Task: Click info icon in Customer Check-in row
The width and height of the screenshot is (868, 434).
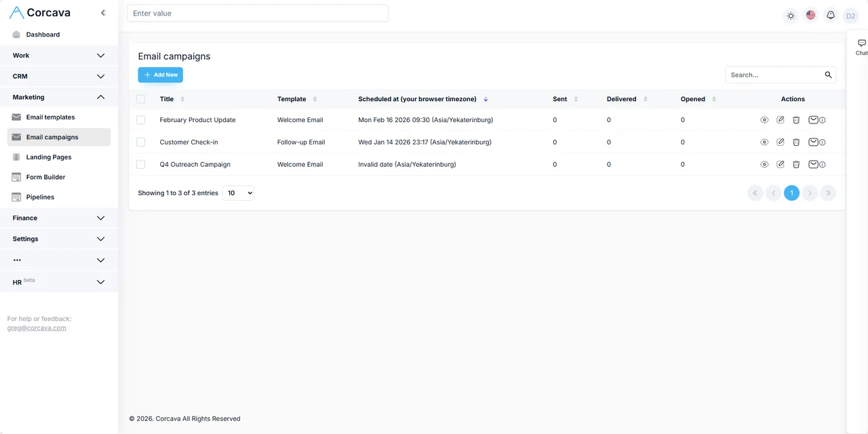Action: pos(823,142)
